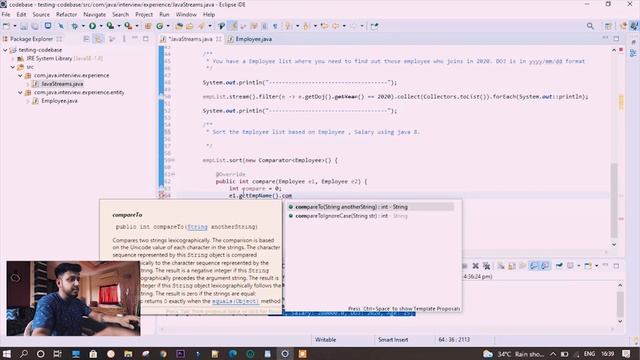Click the Last Edit Location icon

tap(324, 26)
